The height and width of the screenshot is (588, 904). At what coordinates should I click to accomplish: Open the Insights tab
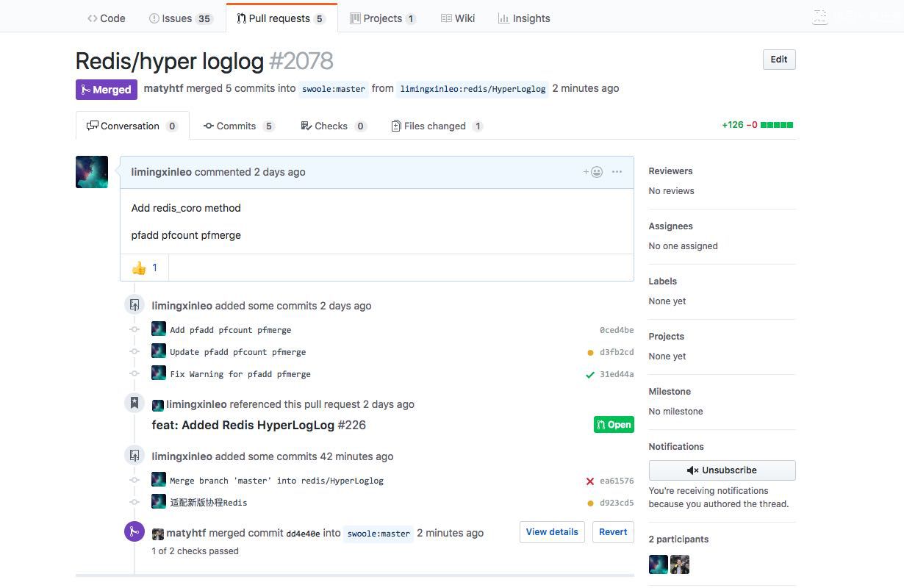coord(524,18)
